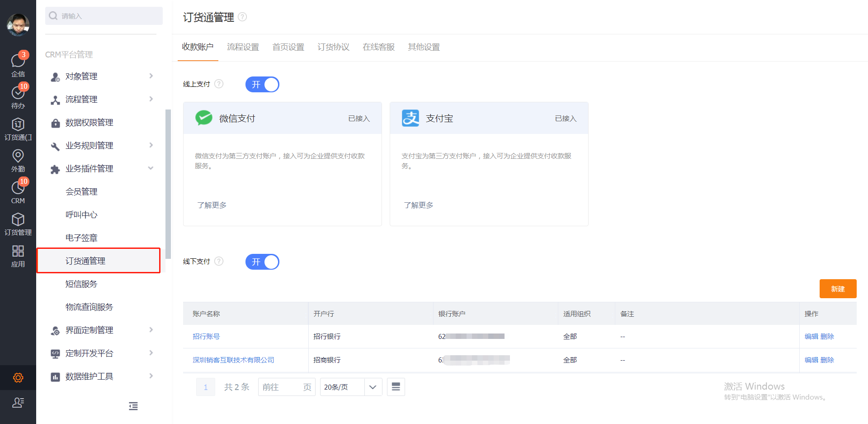
Task: Open the CRM sidebar icon
Action: pyautogui.click(x=18, y=187)
